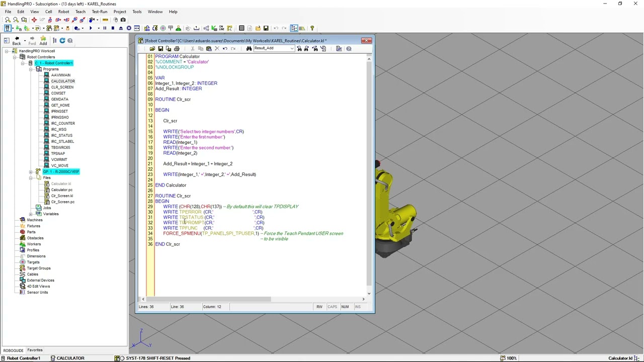Click the refresh icon in browser toolbar
The image size is (644, 362).
click(62, 40)
